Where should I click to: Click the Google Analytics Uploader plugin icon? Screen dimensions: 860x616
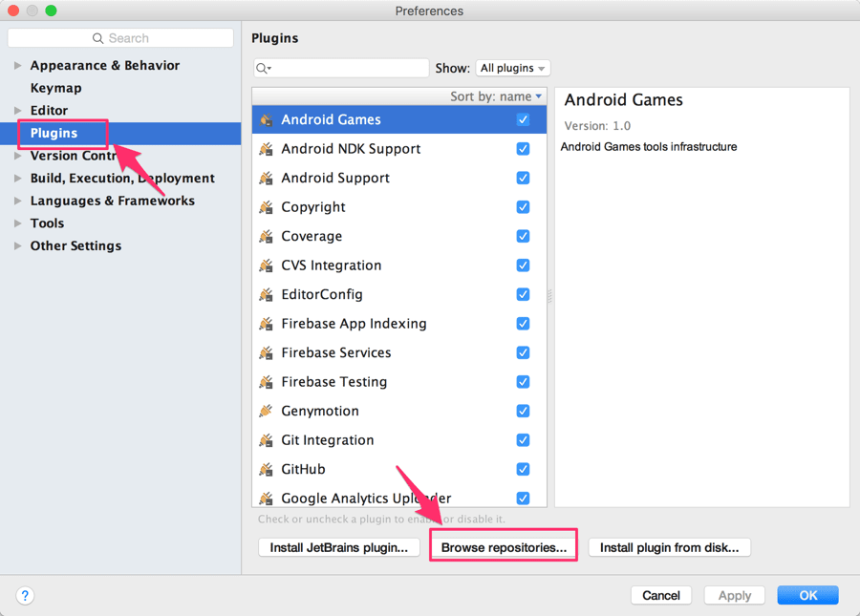tap(266, 499)
